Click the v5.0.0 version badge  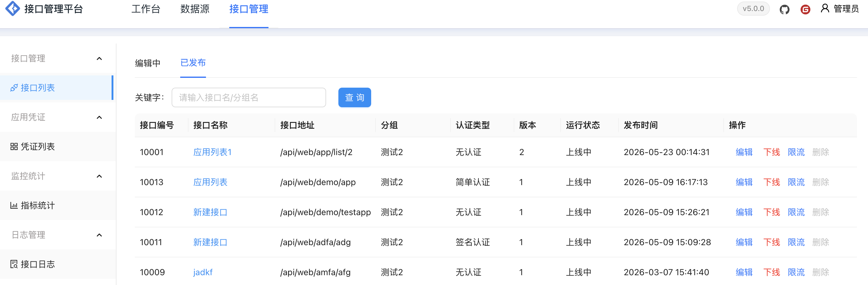[753, 9]
